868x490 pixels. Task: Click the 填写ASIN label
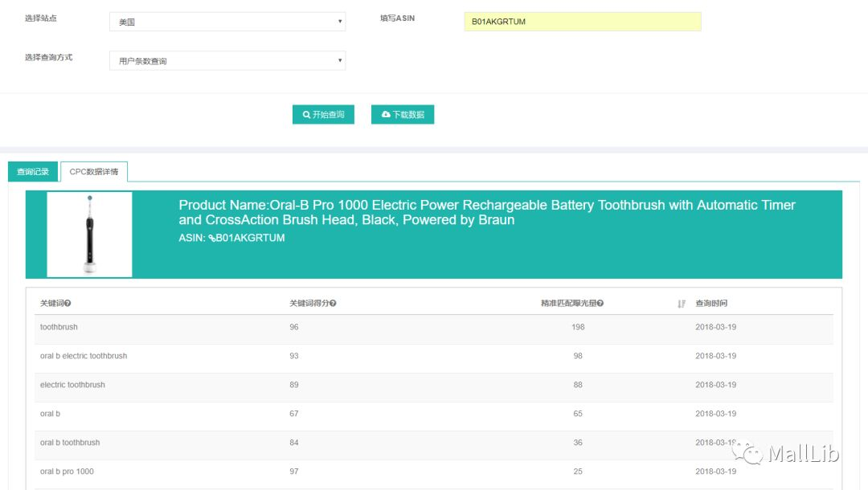coord(397,18)
